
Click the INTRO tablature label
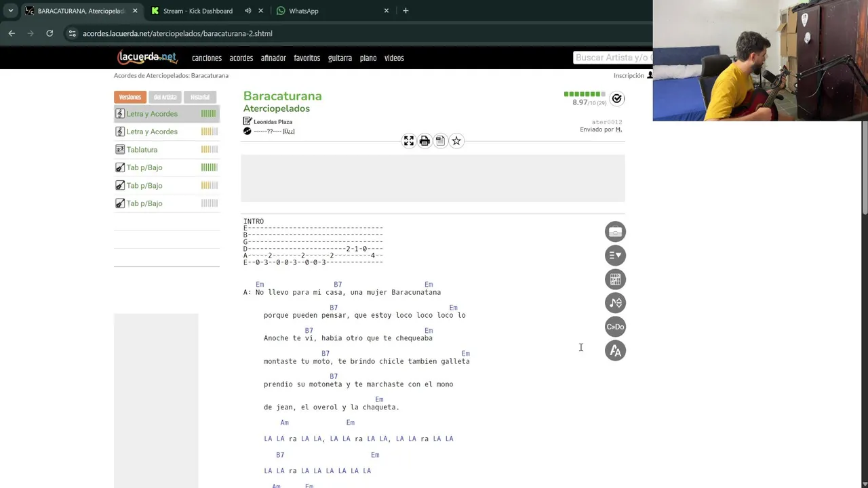(x=254, y=222)
